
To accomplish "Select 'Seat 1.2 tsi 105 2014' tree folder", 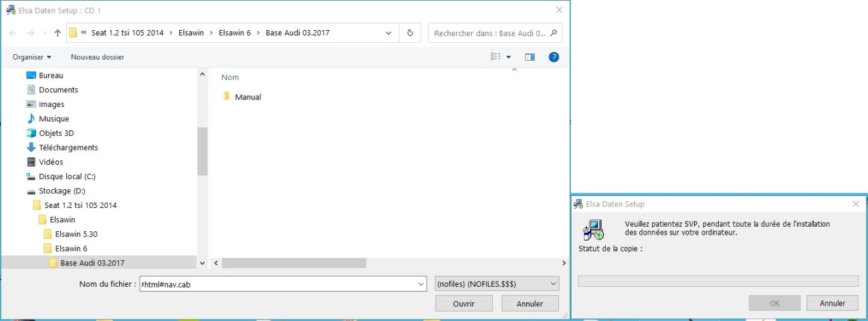I will pos(80,205).
